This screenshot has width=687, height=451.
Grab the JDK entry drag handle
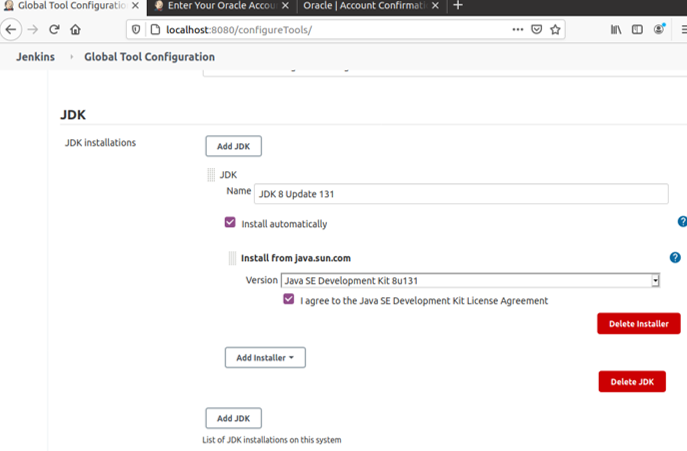click(211, 174)
